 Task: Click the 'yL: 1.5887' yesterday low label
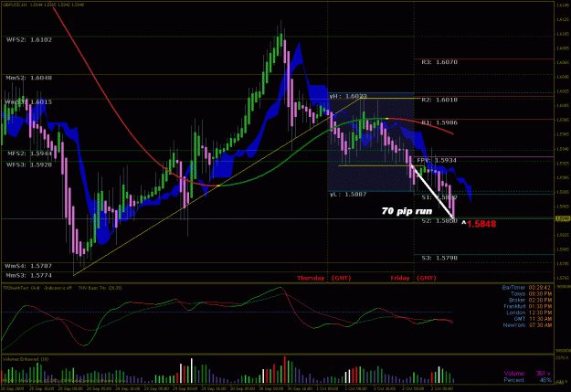[348, 195]
